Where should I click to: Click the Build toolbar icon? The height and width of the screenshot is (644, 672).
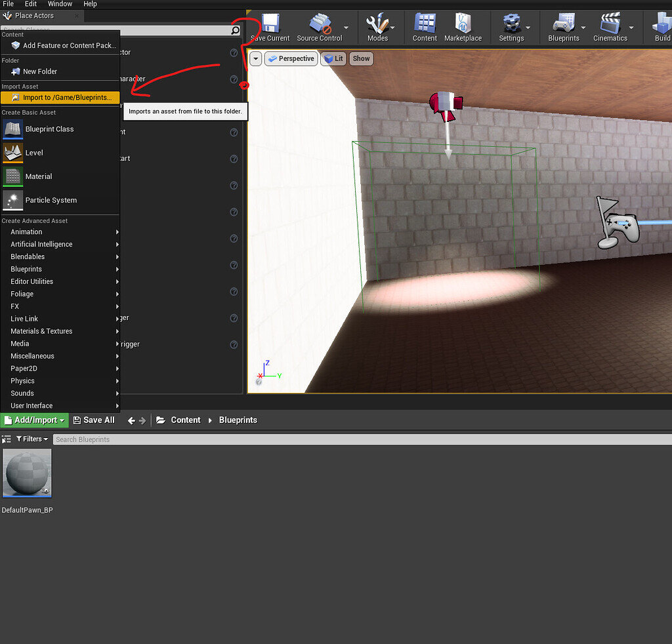tap(662, 24)
